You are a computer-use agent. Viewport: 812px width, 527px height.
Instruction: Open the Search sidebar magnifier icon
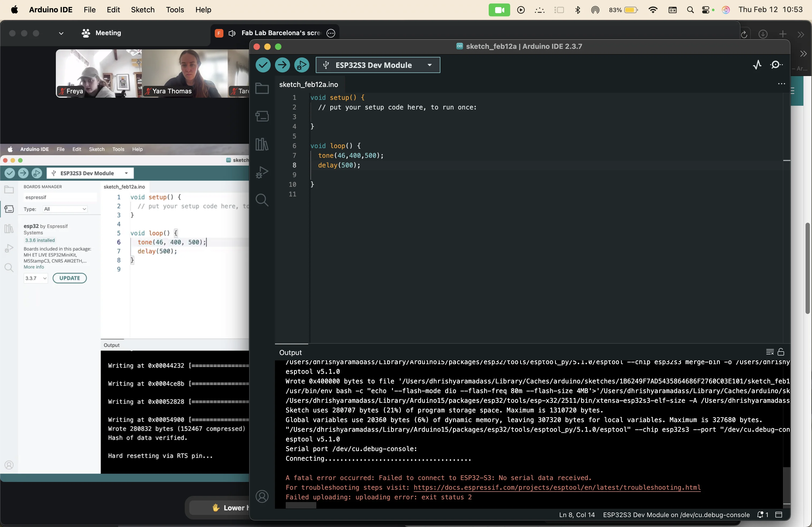click(262, 200)
